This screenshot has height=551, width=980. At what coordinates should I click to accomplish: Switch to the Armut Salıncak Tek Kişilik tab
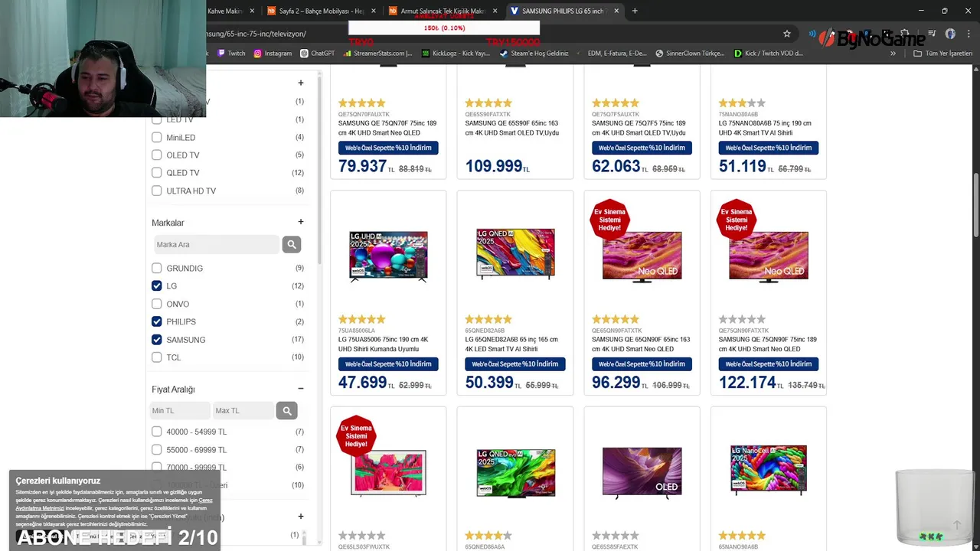[x=442, y=11]
